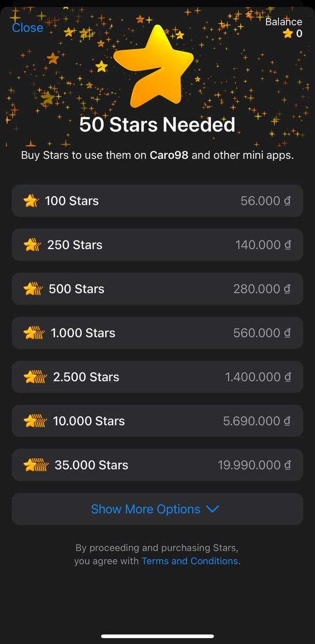
Task: Tap the Balance star icon
Action: click(x=288, y=34)
